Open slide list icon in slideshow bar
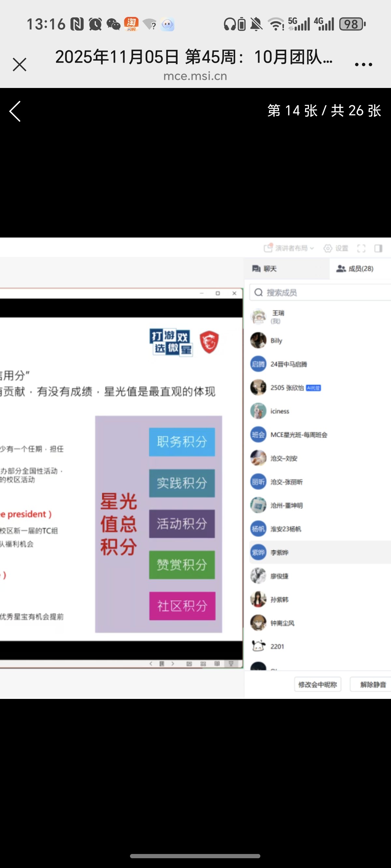This screenshot has width=391, height=868. (162, 663)
